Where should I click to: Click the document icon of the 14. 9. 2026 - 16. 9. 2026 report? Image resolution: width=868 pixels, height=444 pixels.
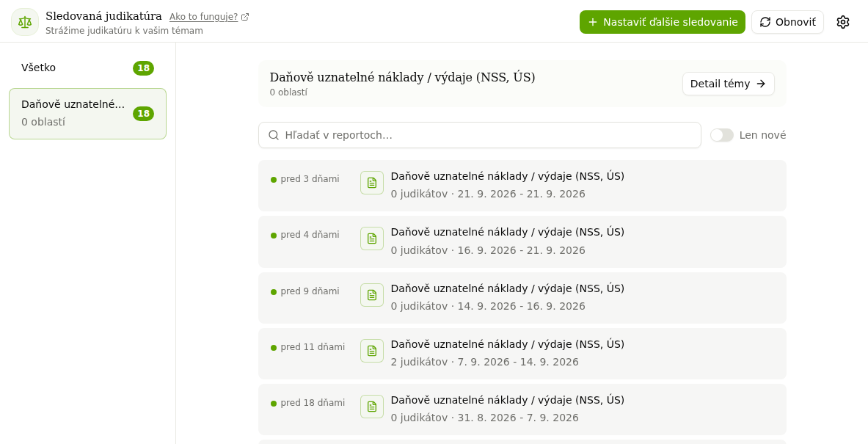coord(372,295)
